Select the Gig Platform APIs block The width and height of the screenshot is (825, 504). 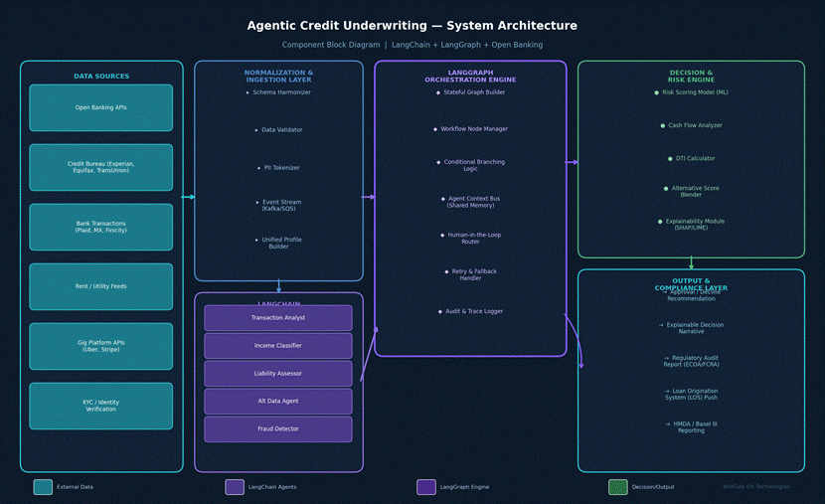coord(101,346)
